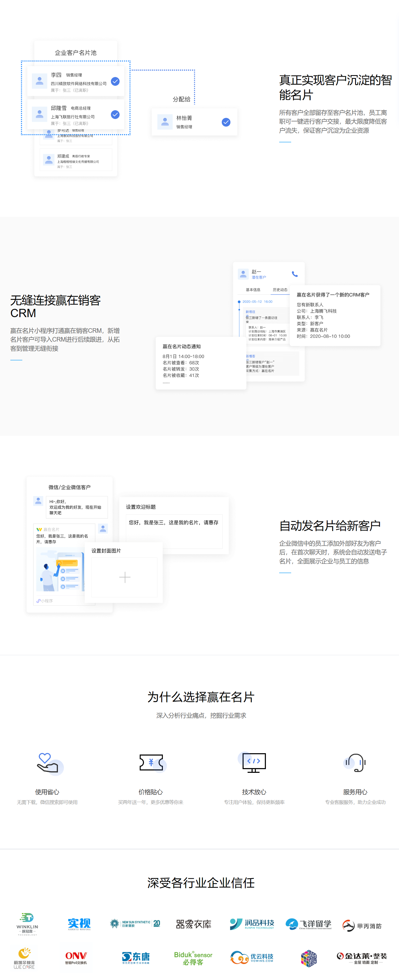Switch to the 基本信息 tab
The width and height of the screenshot is (399, 980).
click(x=253, y=290)
